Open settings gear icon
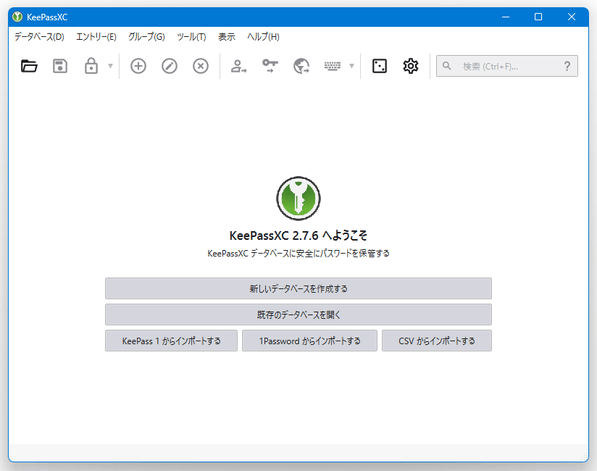Screen dimensions: 597x471 click(410, 66)
